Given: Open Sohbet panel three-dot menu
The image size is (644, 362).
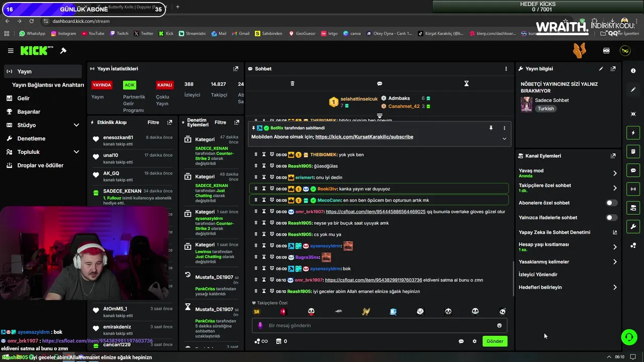Looking at the screenshot, I should 506,69.
